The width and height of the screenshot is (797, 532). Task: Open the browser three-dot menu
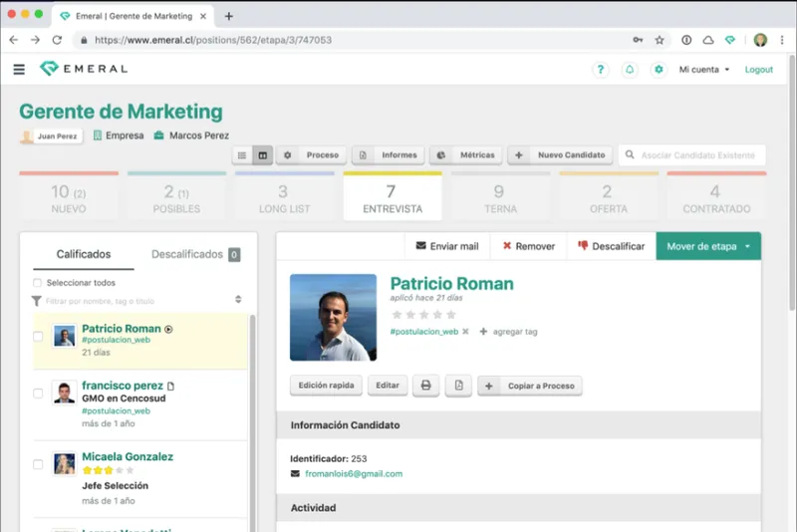(x=782, y=40)
